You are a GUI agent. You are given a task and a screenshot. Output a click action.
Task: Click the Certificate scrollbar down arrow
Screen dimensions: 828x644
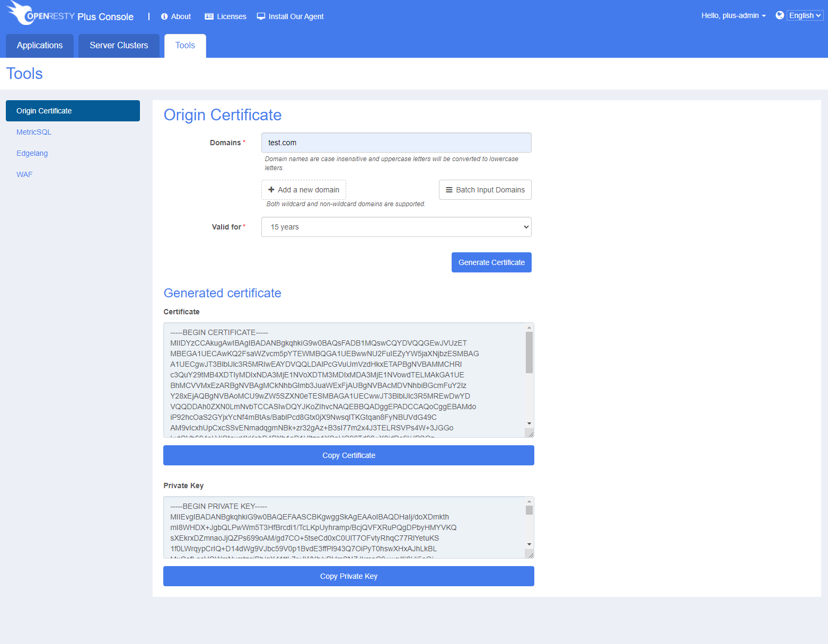coord(529,424)
